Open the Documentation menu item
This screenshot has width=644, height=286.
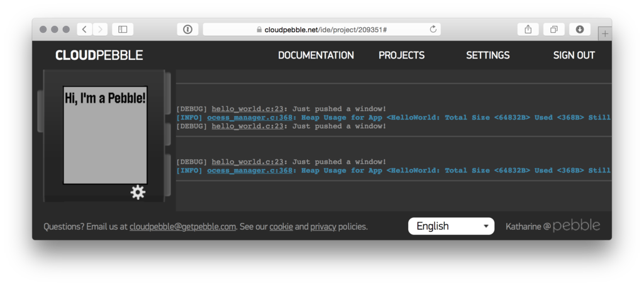click(x=316, y=55)
